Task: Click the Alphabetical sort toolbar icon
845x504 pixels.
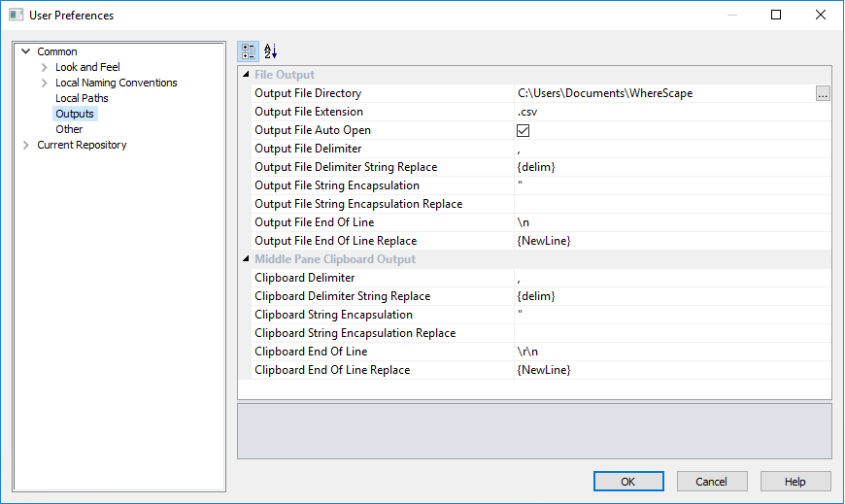Action: tap(271, 51)
